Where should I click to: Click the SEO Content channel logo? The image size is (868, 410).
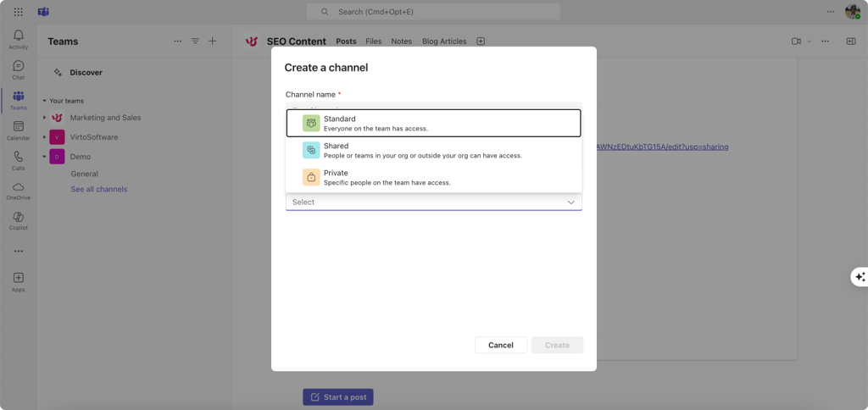pos(252,42)
